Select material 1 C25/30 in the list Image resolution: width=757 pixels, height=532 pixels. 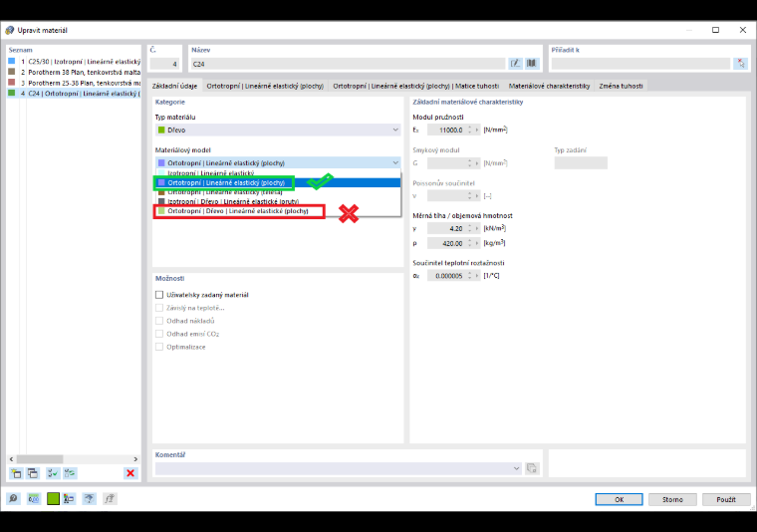point(75,62)
